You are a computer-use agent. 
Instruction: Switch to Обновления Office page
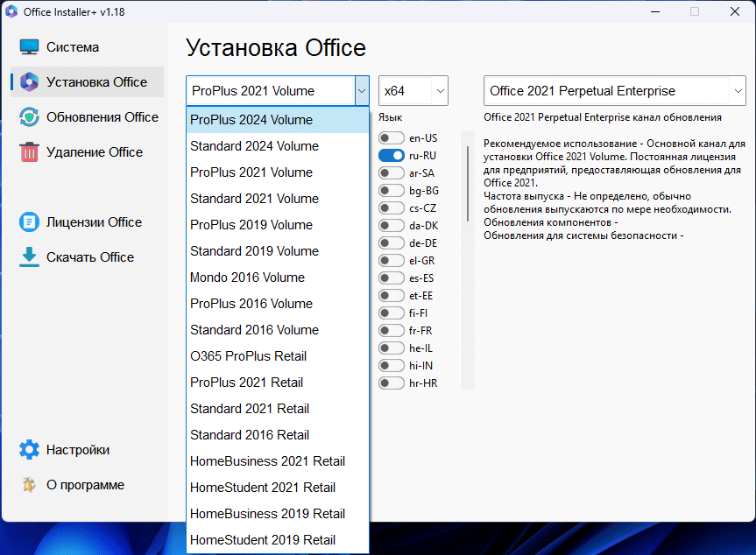(88, 117)
